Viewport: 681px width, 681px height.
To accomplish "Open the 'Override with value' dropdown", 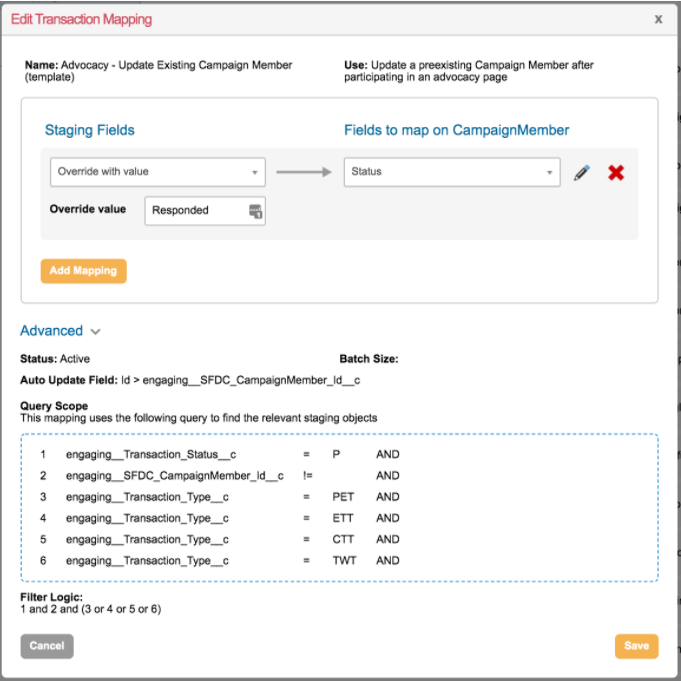I will (157, 172).
